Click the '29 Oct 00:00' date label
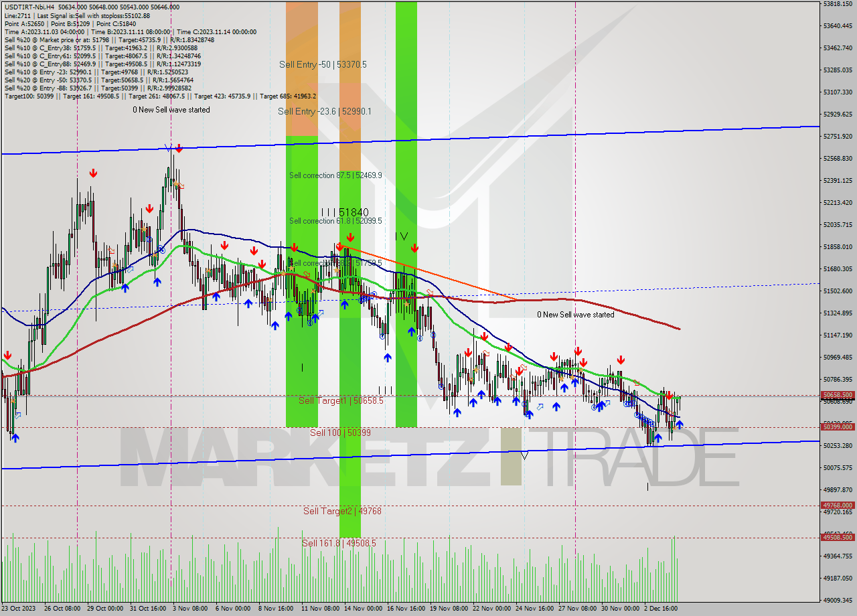This screenshot has height=616, width=857. tap(104, 609)
